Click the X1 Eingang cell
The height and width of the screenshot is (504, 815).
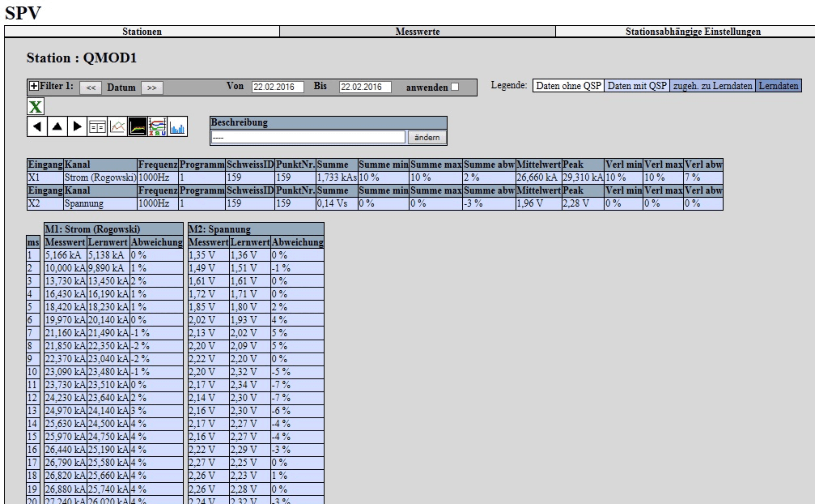[45, 177]
